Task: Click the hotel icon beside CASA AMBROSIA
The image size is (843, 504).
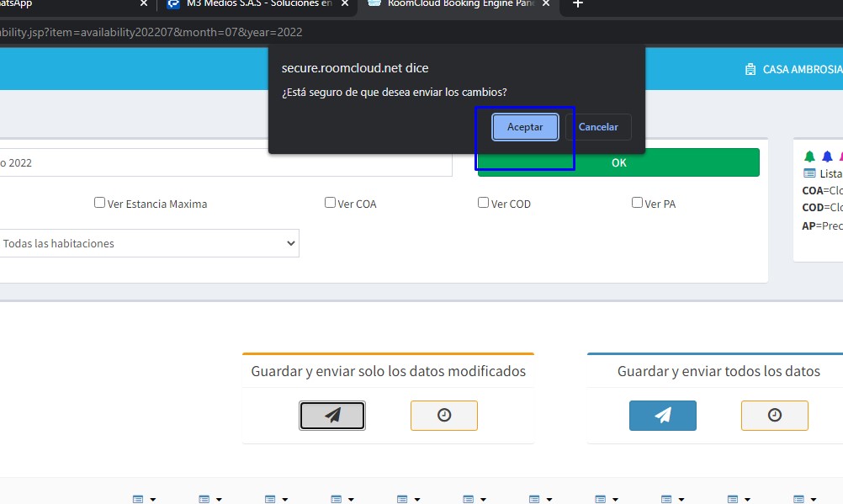Action: [x=750, y=70]
